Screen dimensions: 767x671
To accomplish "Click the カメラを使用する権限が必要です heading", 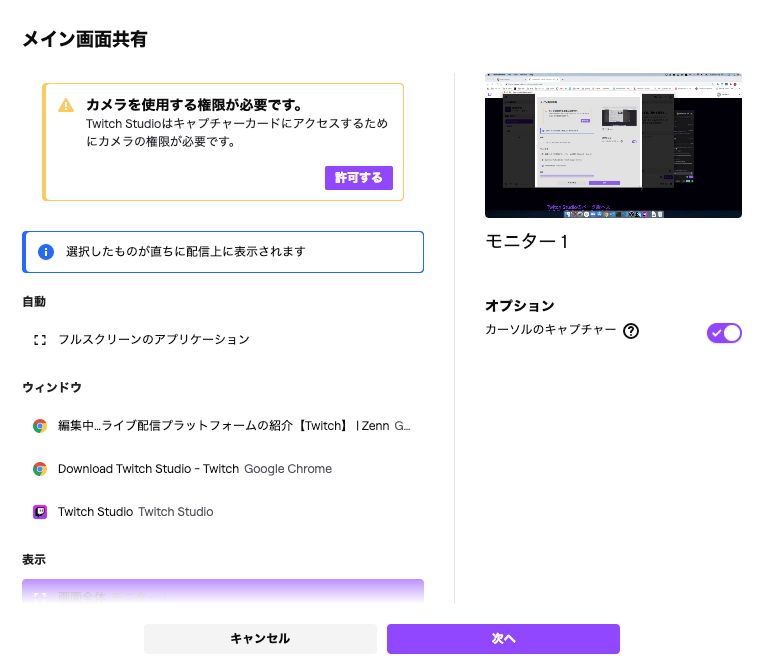I will pyautogui.click(x=194, y=105).
